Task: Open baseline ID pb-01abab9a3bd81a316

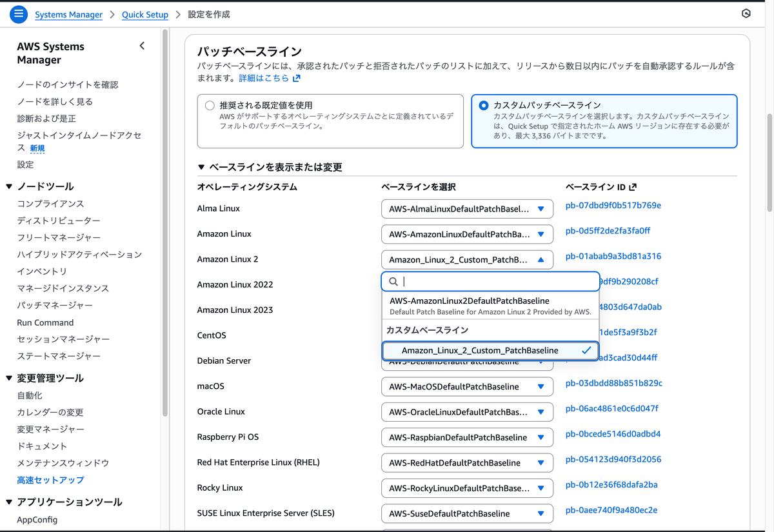Action: 613,256
